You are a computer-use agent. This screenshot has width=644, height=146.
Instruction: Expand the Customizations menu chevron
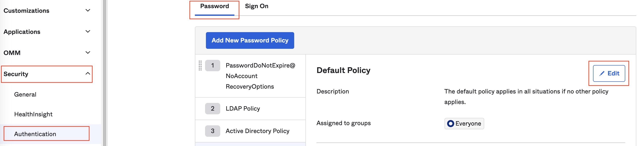88,11
